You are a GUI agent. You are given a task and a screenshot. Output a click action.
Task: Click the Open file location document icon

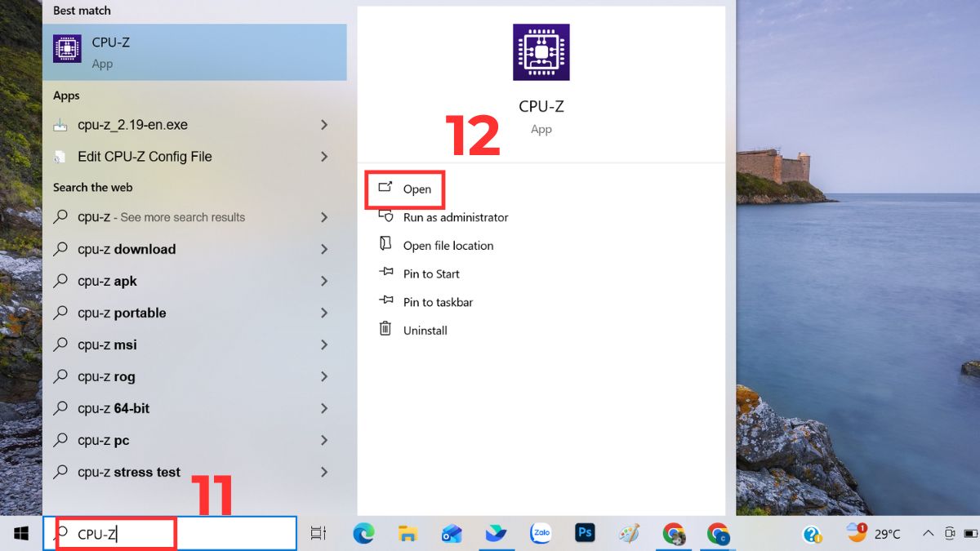[385, 244]
